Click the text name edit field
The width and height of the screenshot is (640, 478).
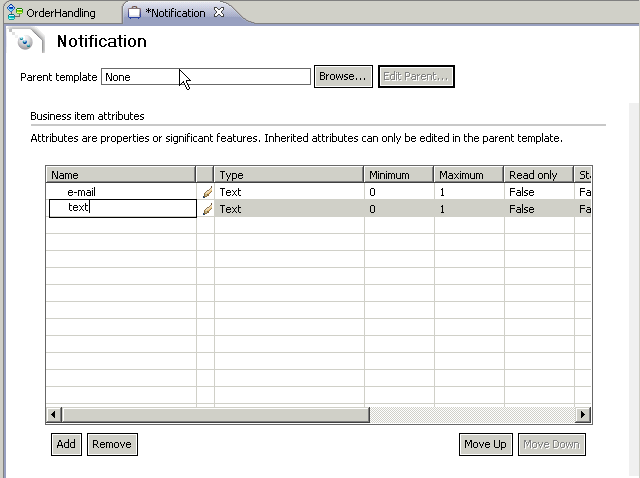click(122, 209)
